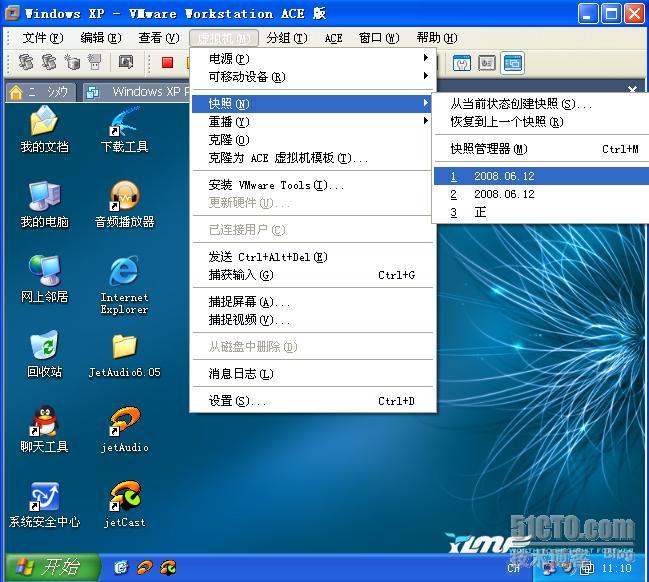
Task: Select the 聊天工具 QQ penguin icon
Action: pyautogui.click(x=44, y=429)
